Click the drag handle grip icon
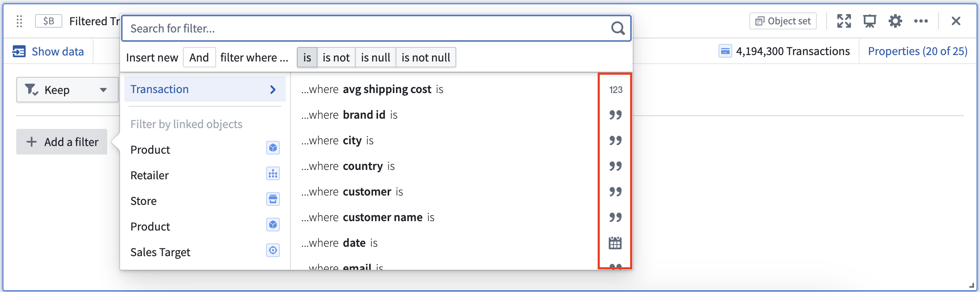The width and height of the screenshot is (980, 292). [x=19, y=21]
